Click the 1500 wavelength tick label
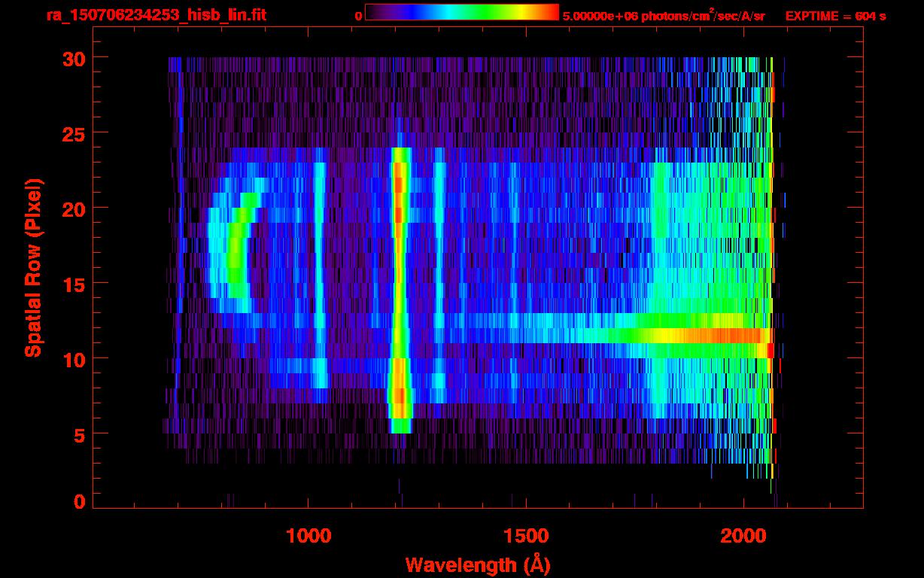924x578 pixels. point(526,536)
